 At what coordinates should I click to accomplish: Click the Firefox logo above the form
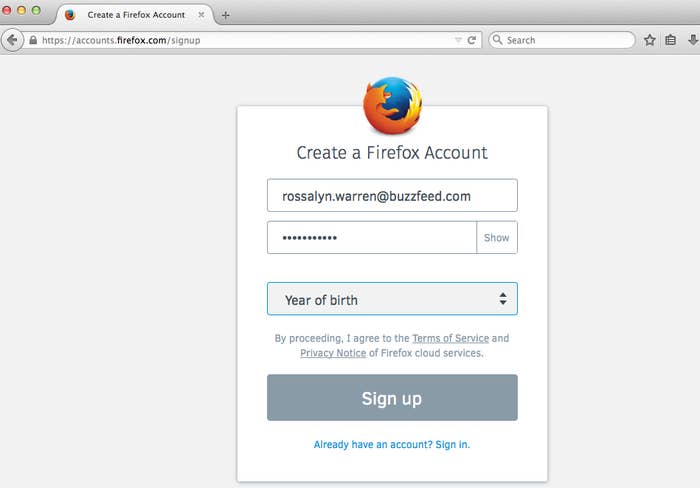point(392,105)
